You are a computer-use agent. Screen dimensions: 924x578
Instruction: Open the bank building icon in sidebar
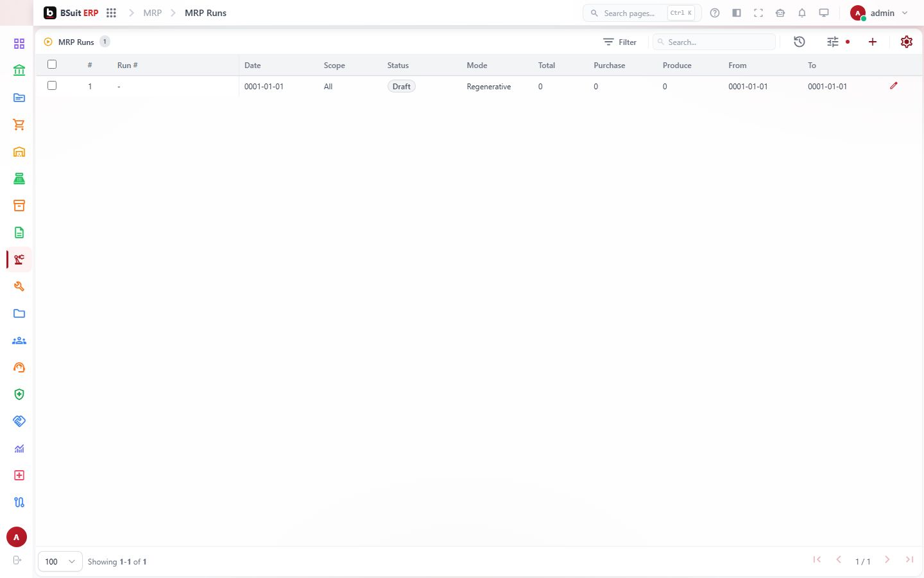[x=19, y=71]
